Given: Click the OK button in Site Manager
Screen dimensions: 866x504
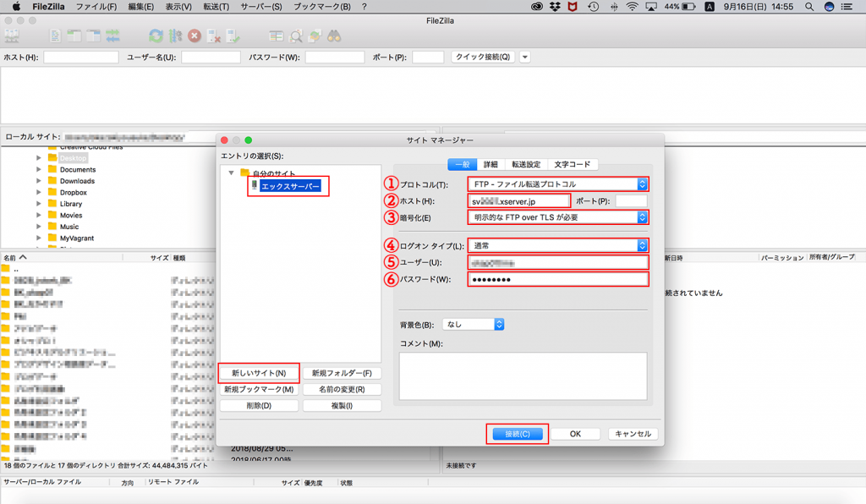Looking at the screenshot, I should [575, 434].
